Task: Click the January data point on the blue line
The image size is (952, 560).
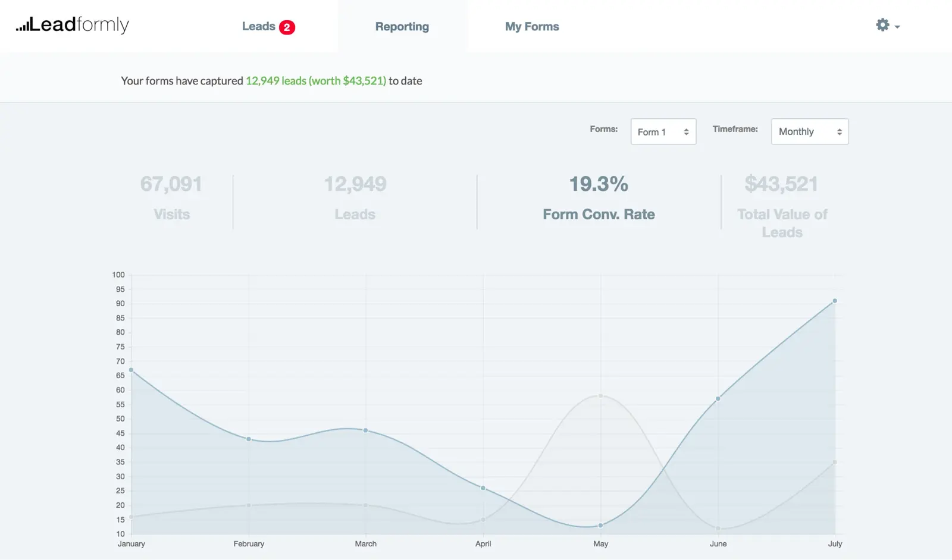Action: [131, 370]
